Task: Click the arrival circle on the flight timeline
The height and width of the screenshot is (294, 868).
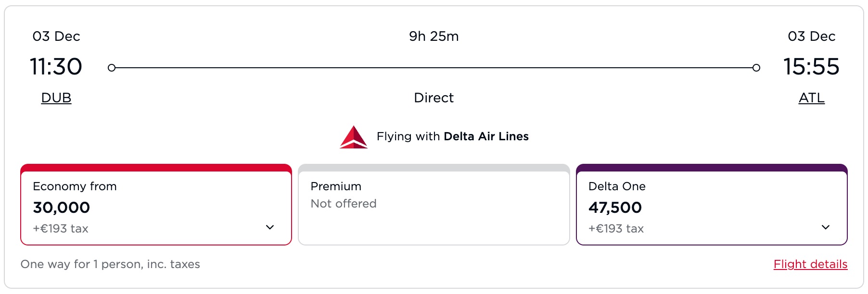Action: click(x=756, y=67)
